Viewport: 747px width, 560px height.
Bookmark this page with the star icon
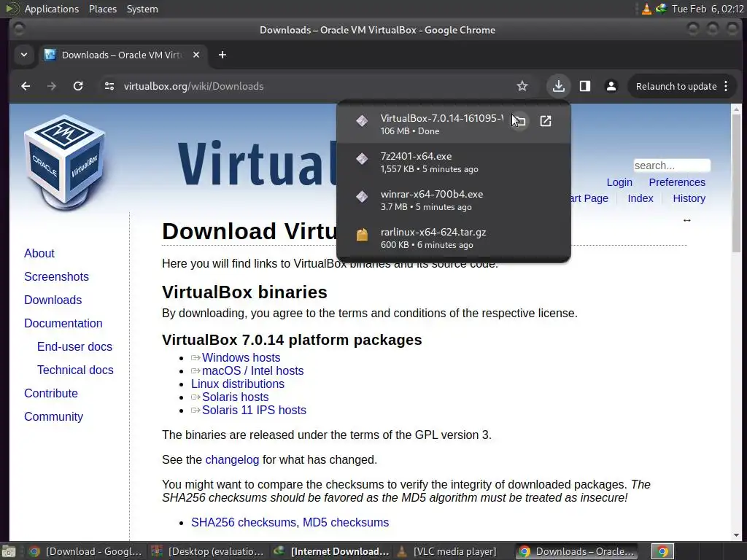[522, 86]
